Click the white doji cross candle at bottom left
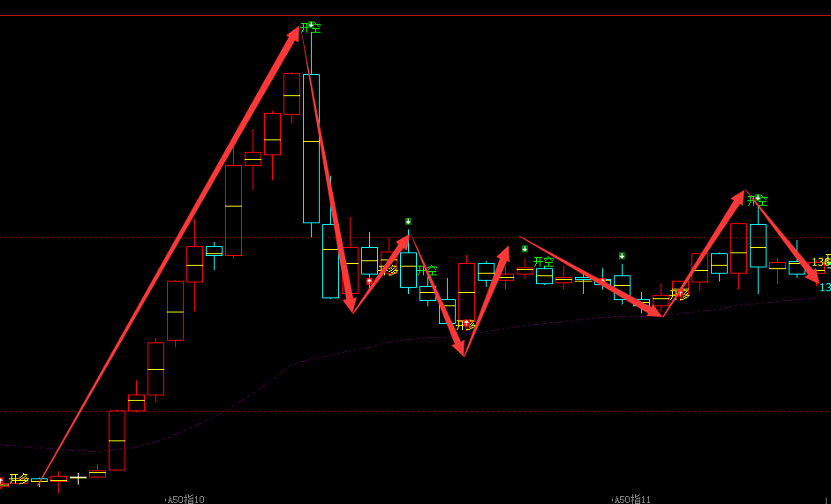The image size is (831, 504). 78,478
